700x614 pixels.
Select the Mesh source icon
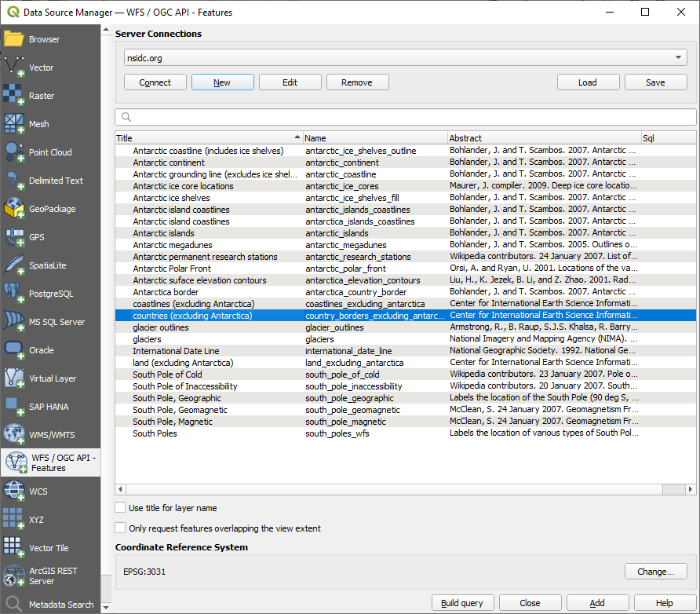tap(14, 124)
